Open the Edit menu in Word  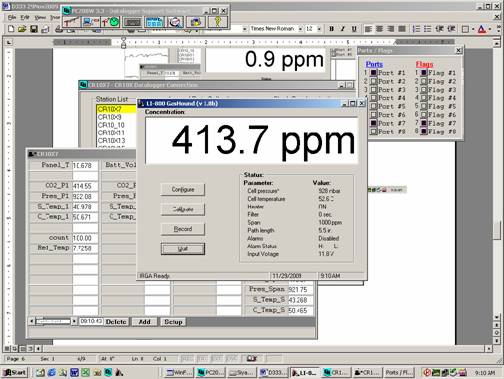coord(25,17)
